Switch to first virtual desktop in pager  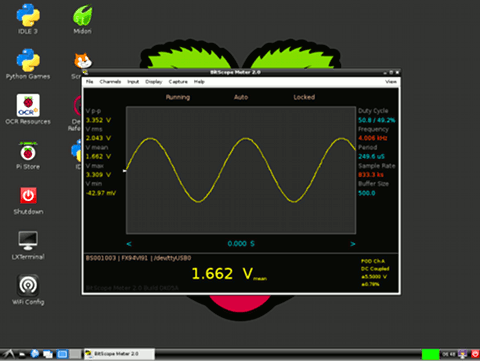pos(62,354)
